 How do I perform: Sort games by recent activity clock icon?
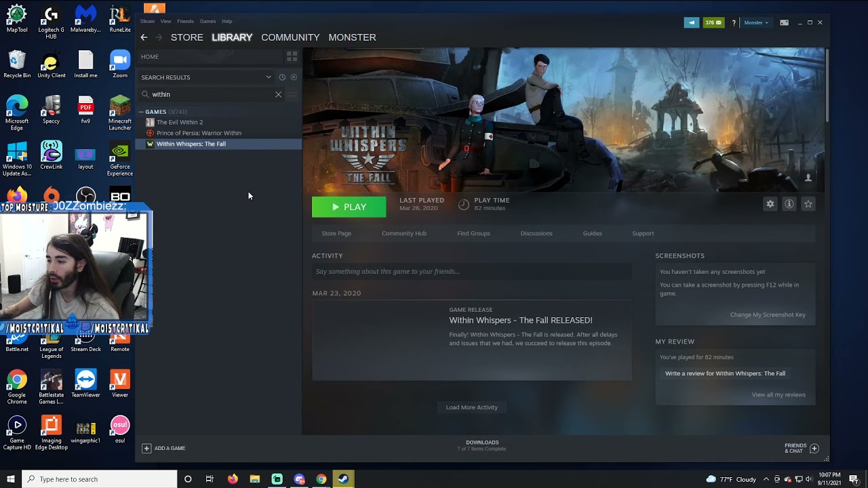pos(282,77)
